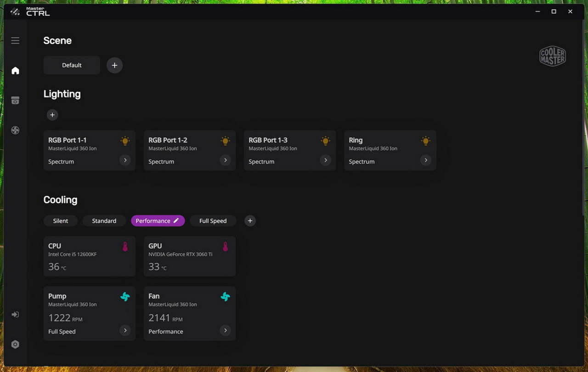Click 'Performance' mode text in Fan card
The image size is (588, 372).
pyautogui.click(x=166, y=332)
